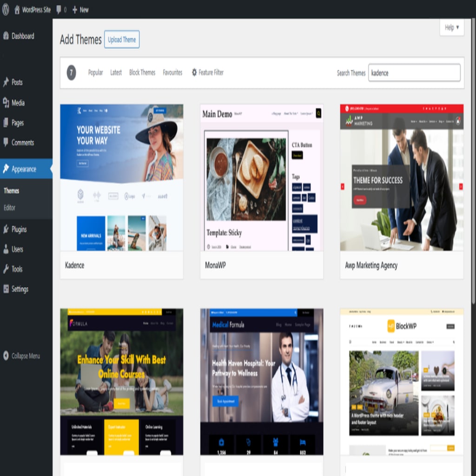This screenshot has height=476, width=476.
Task: Switch to the Favourites tab
Action: (172, 73)
